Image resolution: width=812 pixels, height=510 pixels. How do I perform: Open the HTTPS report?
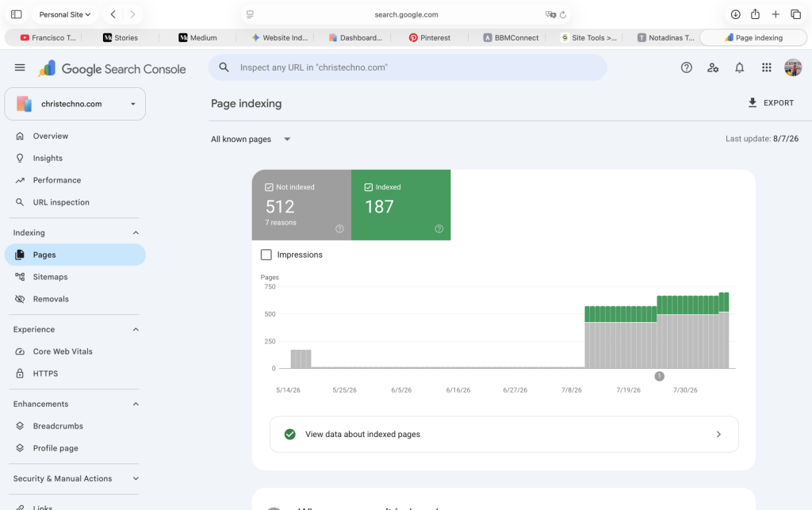pos(75,374)
